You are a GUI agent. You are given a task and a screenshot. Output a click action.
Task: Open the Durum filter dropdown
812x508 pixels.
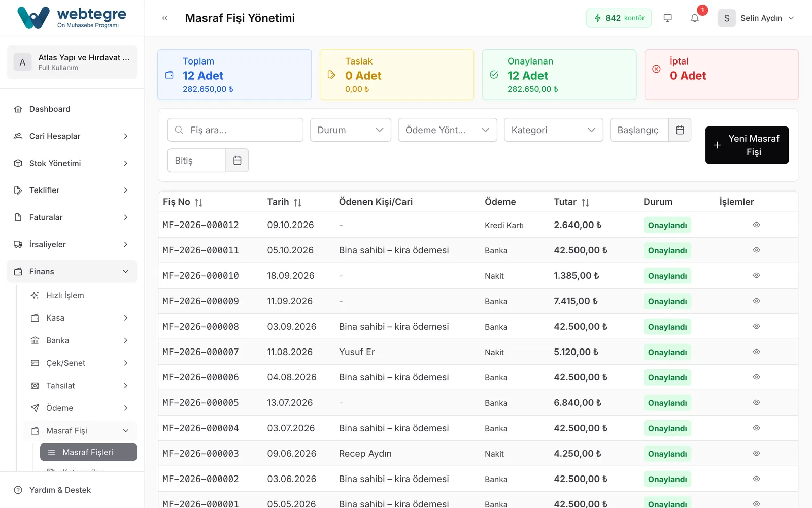click(x=351, y=130)
